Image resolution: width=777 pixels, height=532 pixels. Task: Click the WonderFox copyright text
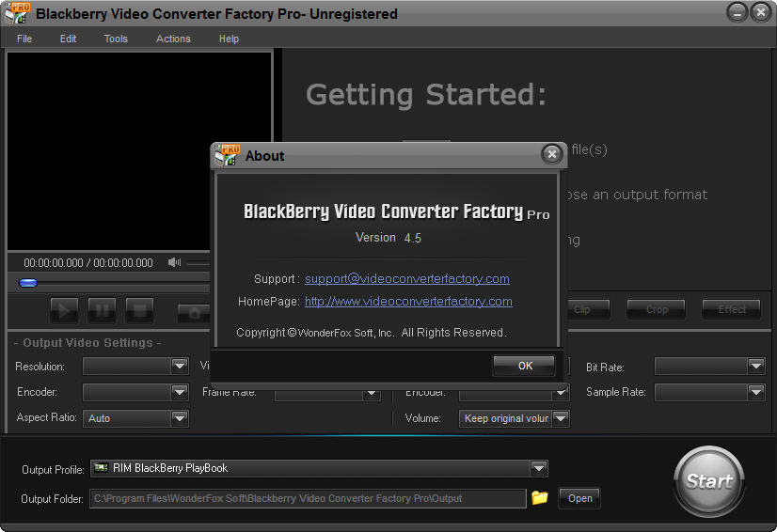372,333
